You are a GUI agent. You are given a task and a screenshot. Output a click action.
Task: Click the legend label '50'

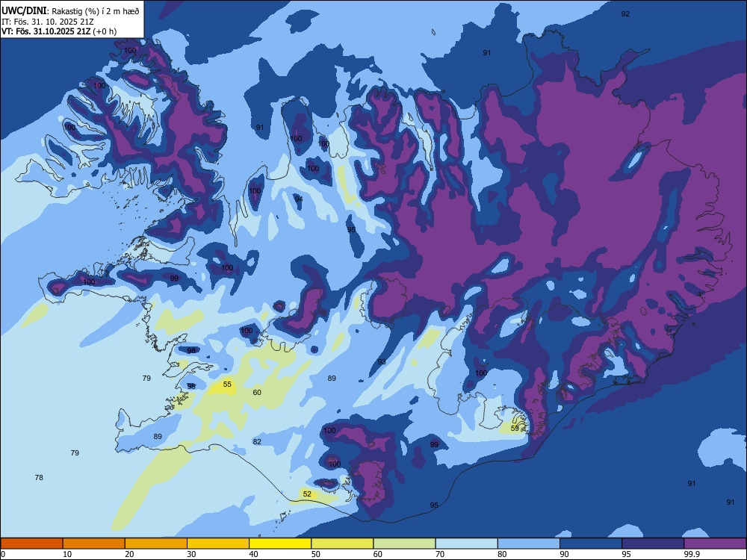pyautogui.click(x=316, y=554)
